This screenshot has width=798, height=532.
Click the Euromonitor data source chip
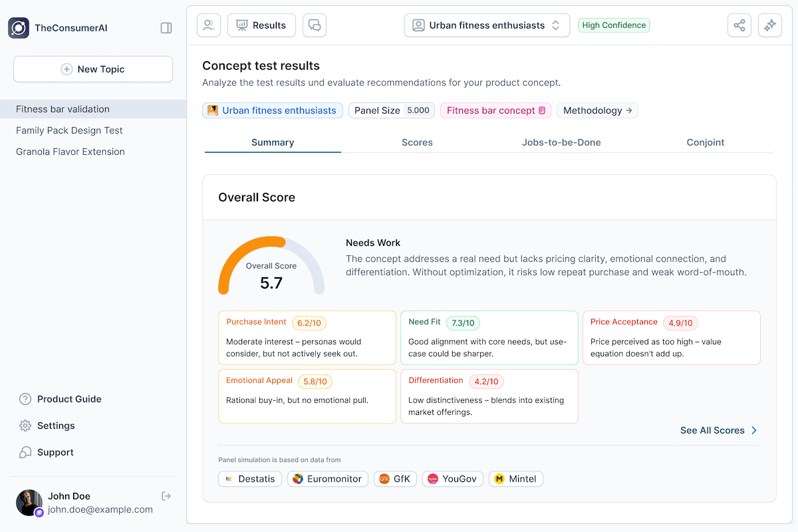[x=328, y=478]
